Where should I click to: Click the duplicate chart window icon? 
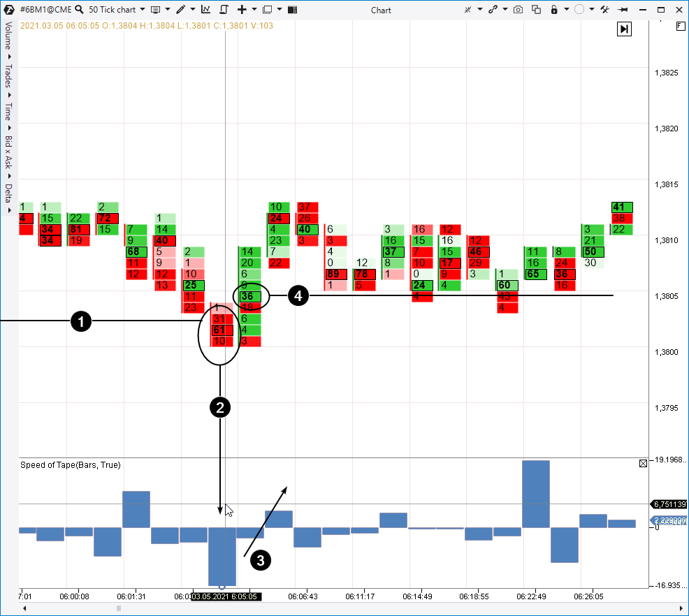coord(536,10)
